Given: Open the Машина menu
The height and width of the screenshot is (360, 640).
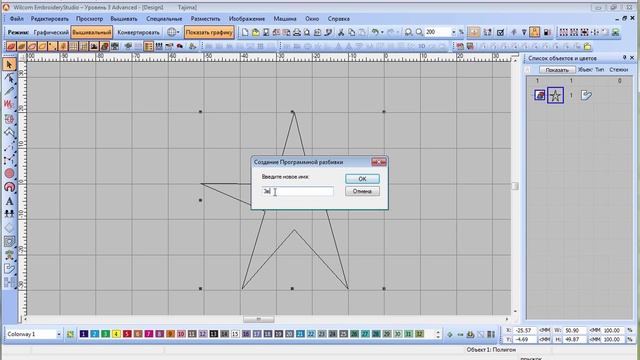Looking at the screenshot, I should point(285,19).
